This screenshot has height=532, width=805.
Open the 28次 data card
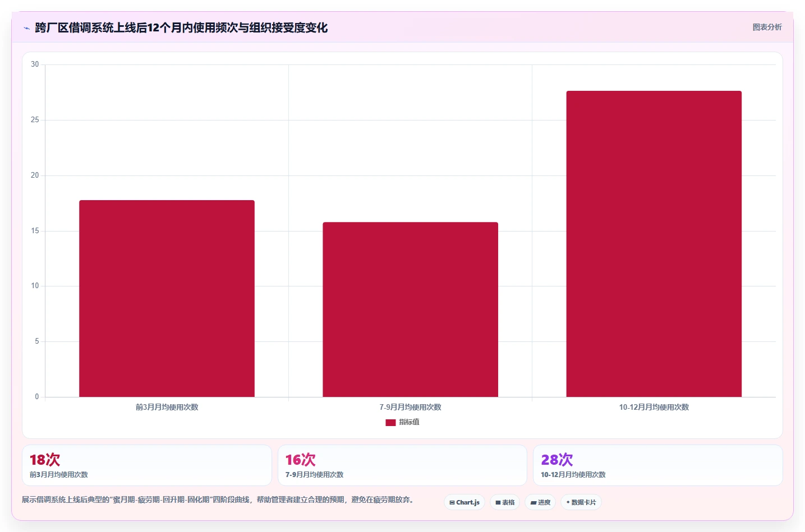657,465
